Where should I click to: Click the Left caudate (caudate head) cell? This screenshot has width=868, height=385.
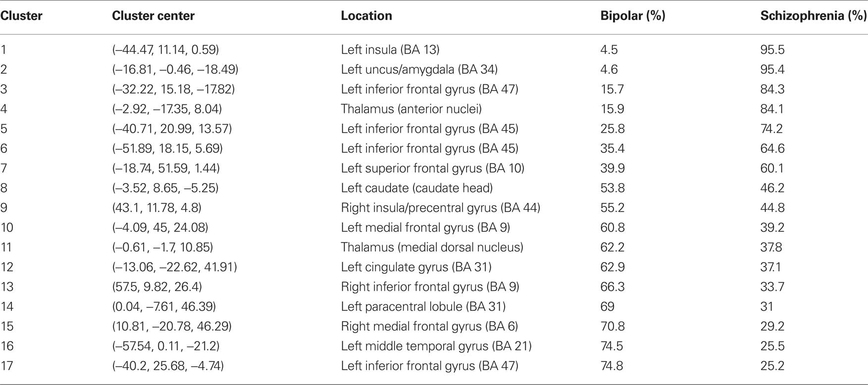pyautogui.click(x=416, y=188)
